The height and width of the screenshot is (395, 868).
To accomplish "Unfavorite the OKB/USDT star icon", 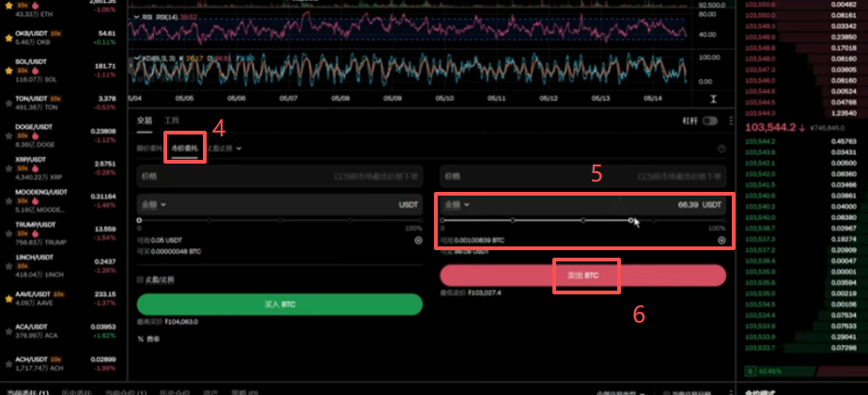I will [x=8, y=39].
